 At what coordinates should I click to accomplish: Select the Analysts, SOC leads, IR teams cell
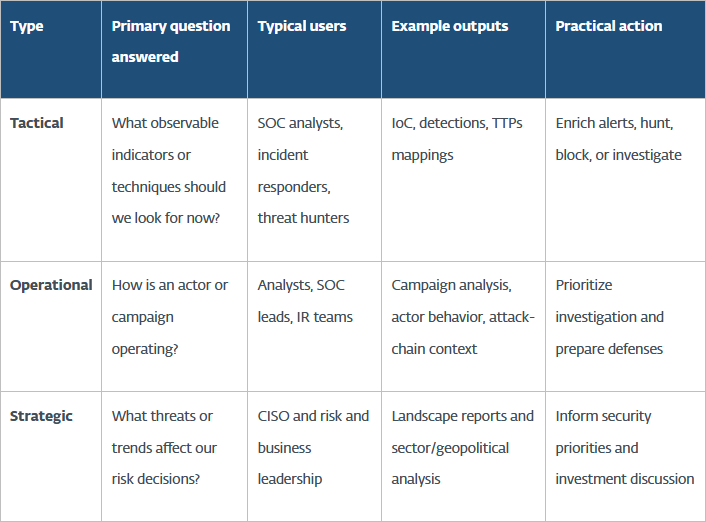tap(314, 327)
